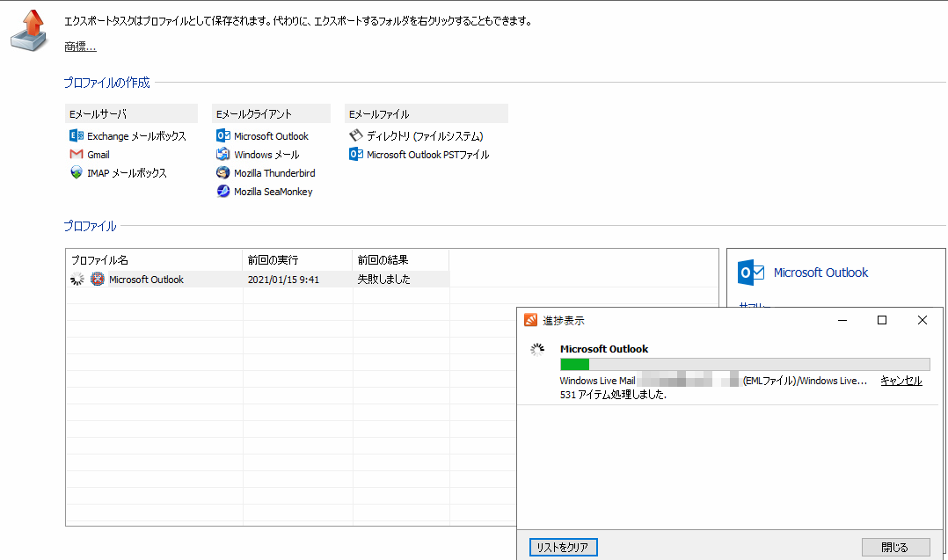
Task: Click the green export progress bar
Action: (745, 364)
